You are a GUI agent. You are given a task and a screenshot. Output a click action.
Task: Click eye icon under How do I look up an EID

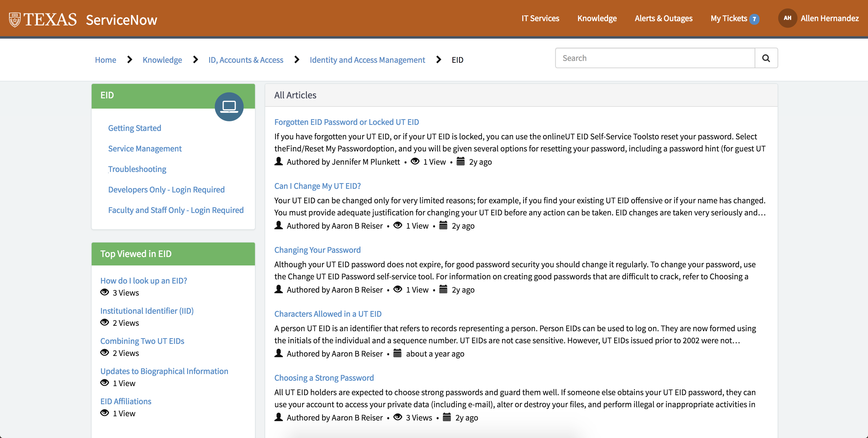click(105, 292)
